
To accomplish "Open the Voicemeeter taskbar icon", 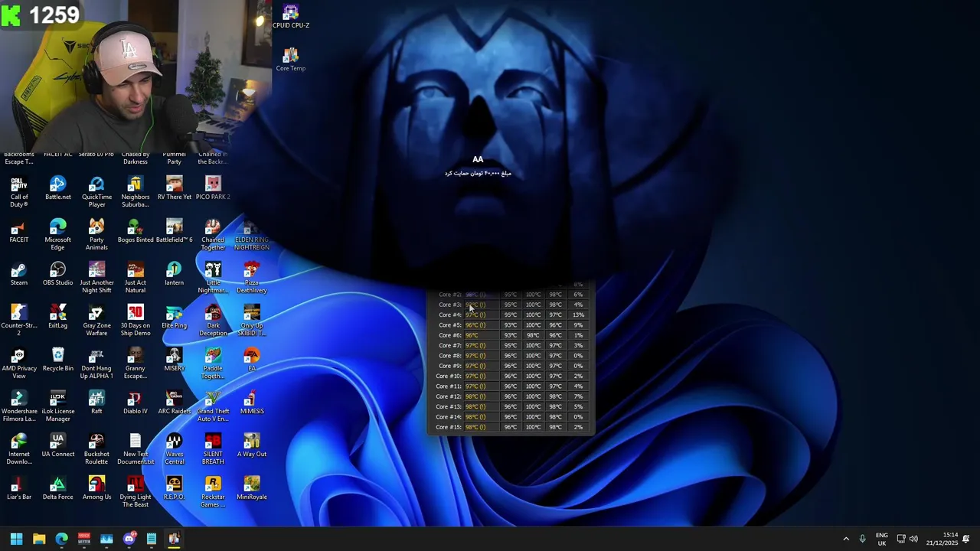I will 84,539.
